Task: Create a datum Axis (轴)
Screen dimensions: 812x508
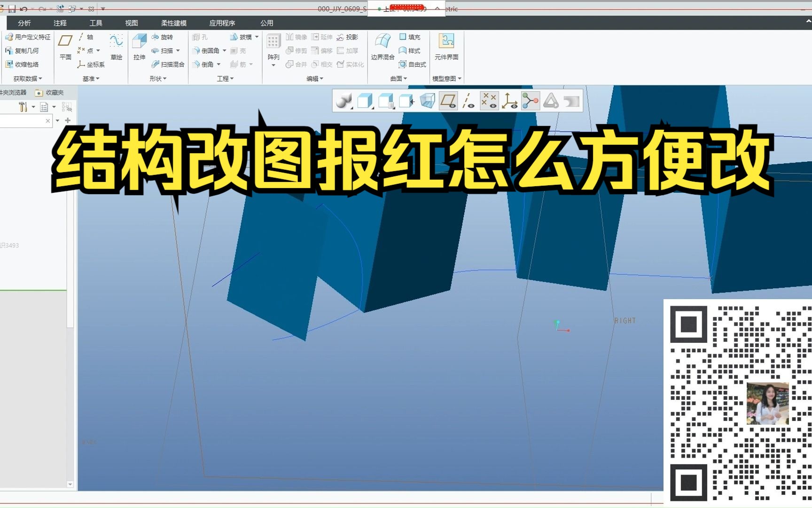Action: point(86,37)
